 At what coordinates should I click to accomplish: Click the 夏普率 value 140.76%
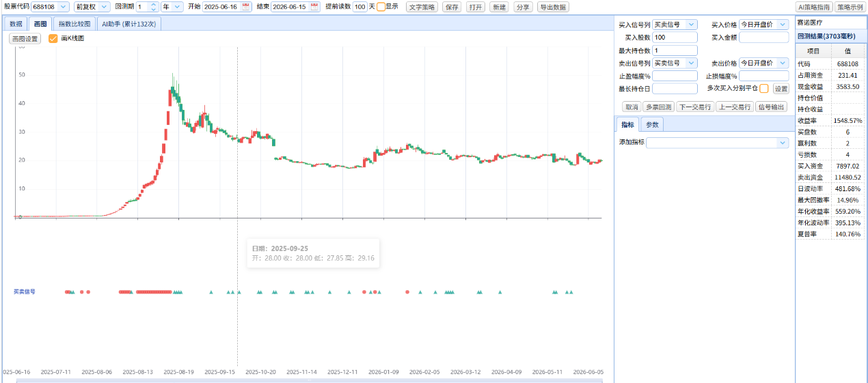848,234
